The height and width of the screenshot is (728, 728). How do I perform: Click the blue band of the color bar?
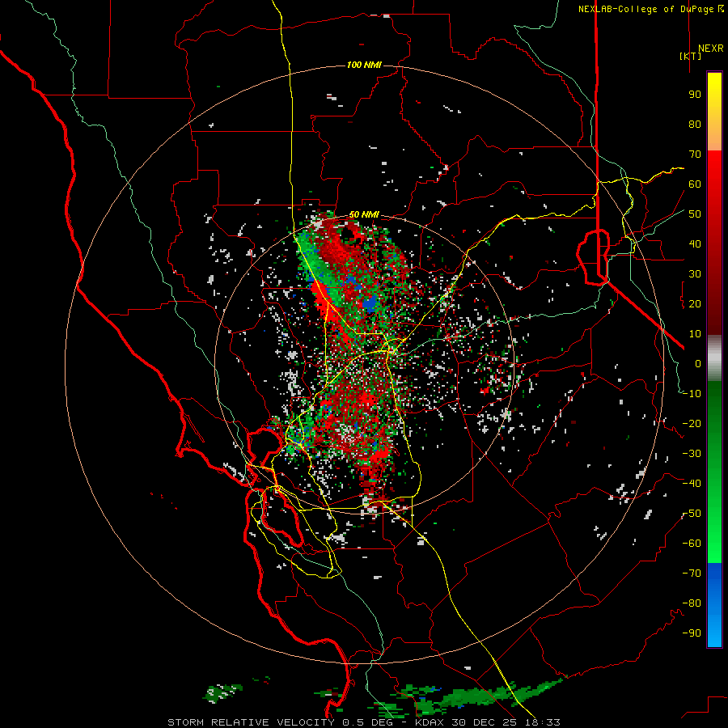[714, 605]
